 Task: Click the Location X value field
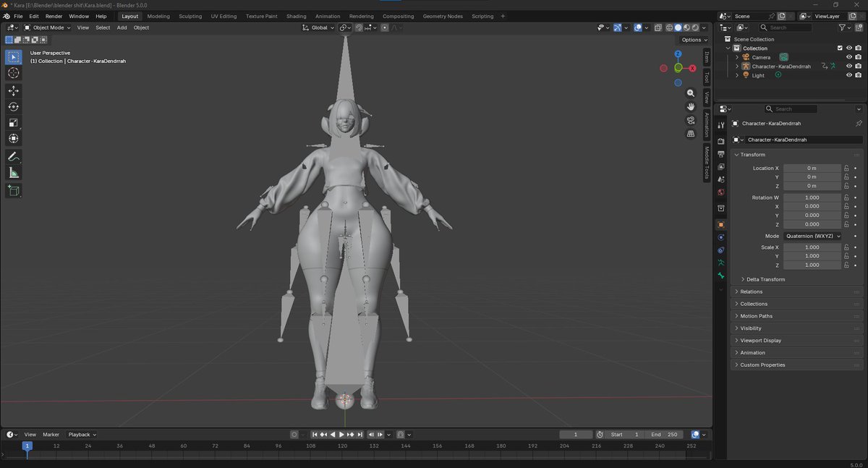[812, 168]
